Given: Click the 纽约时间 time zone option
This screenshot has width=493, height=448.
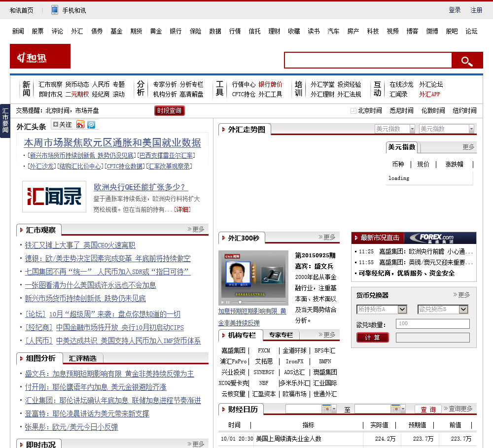Looking at the screenshot, I should [465, 111].
